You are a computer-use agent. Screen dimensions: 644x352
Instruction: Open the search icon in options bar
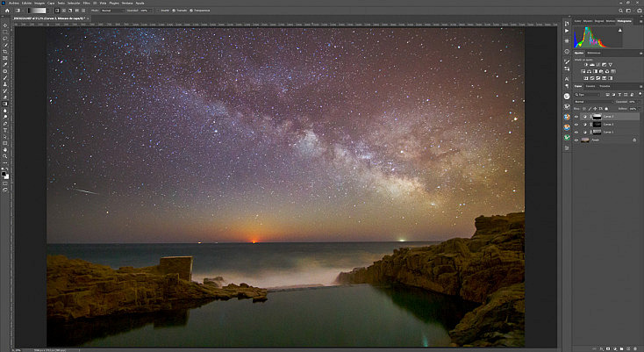(621, 11)
